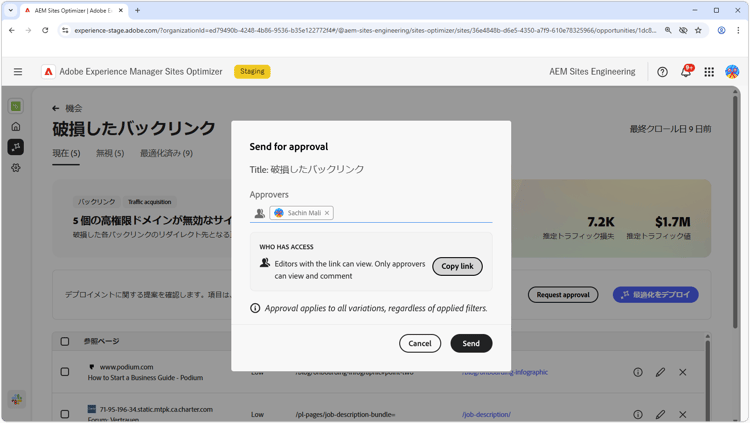This screenshot has width=750, height=423.
Task: Open /job-description/ link
Action: pos(486,414)
